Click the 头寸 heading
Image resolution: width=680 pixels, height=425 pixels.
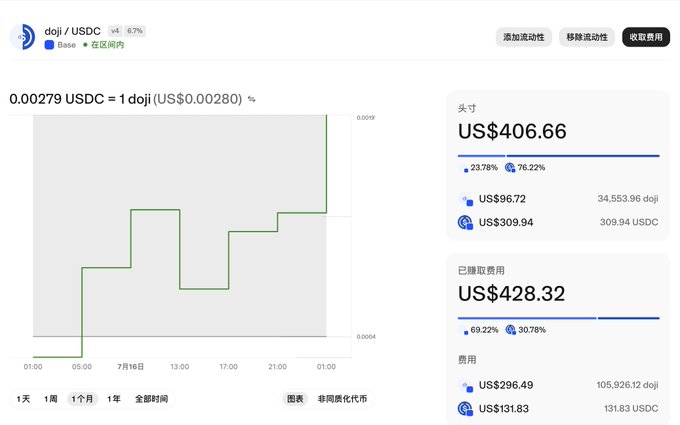(467, 108)
